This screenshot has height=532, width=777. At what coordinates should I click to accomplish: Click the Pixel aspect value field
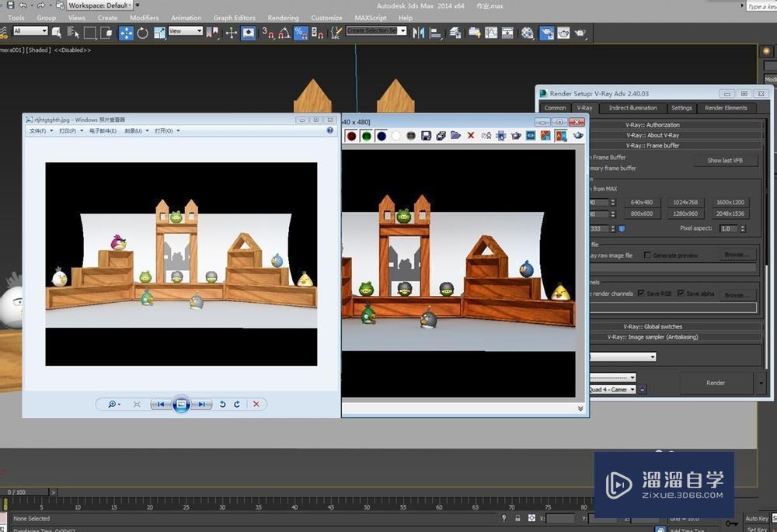[729, 228]
